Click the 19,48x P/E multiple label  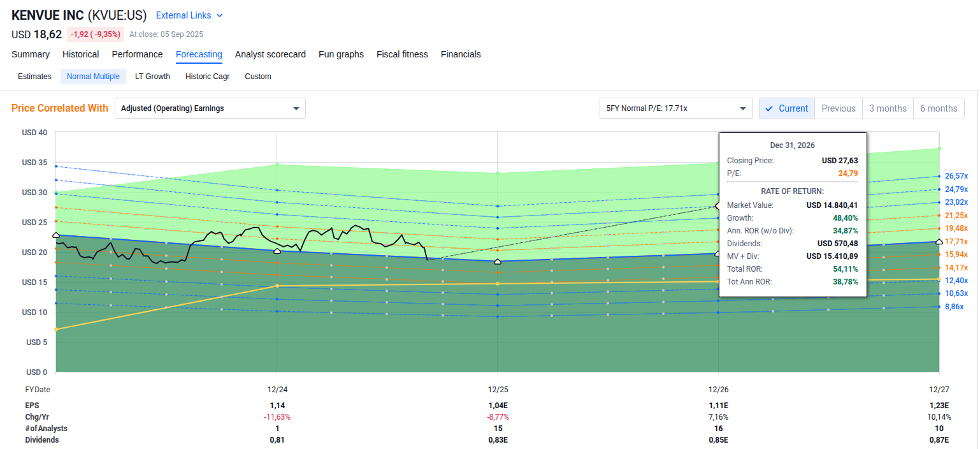[x=956, y=228]
